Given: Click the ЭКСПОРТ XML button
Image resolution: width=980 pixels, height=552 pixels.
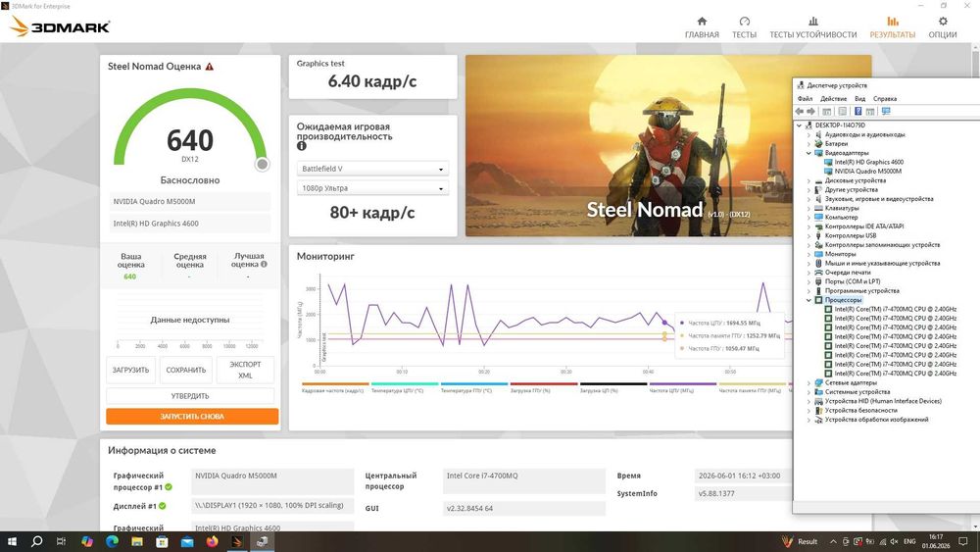Looking at the screenshot, I should (245, 370).
